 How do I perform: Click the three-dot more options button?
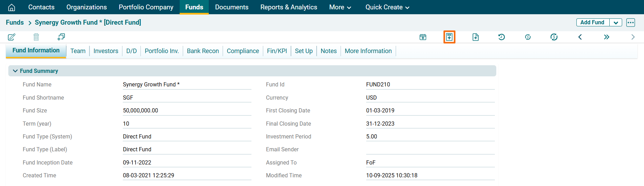click(630, 23)
